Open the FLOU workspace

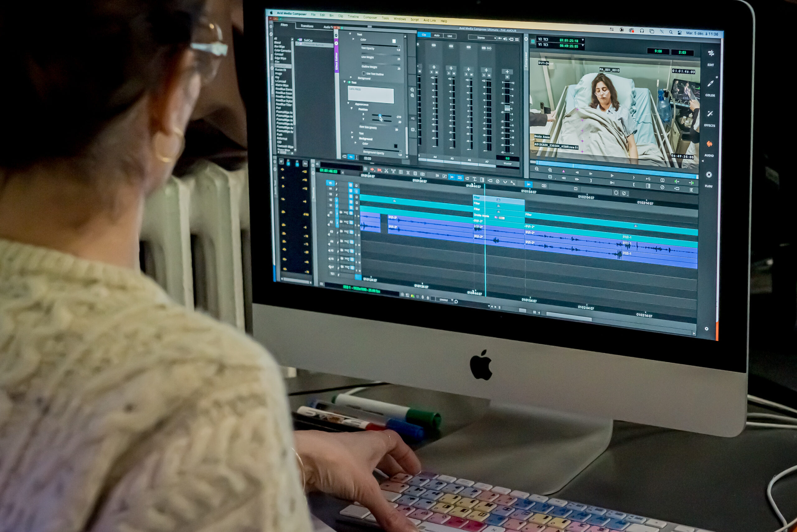pyautogui.click(x=709, y=178)
